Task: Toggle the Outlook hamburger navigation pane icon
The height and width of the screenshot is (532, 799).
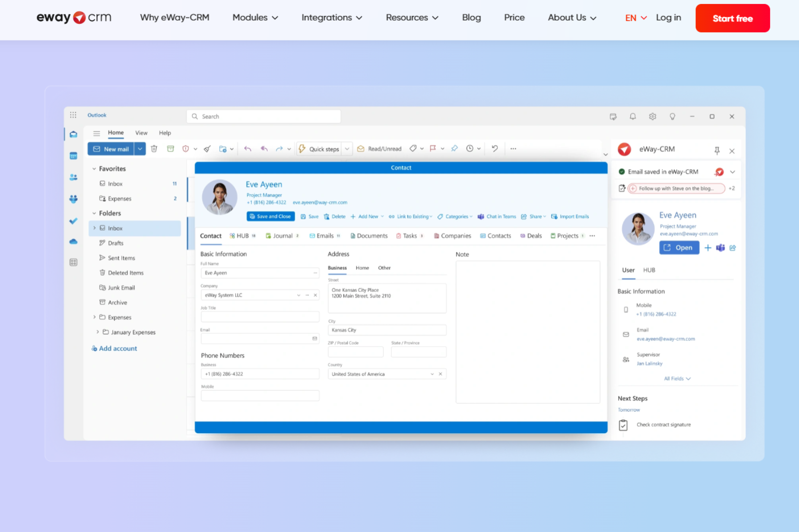Action: coord(96,133)
